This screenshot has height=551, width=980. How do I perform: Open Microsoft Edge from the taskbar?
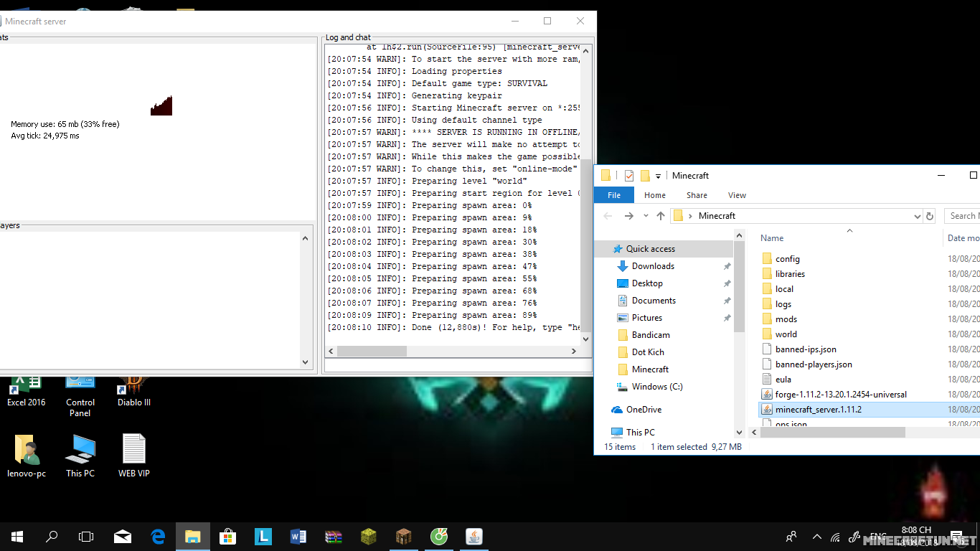(158, 537)
